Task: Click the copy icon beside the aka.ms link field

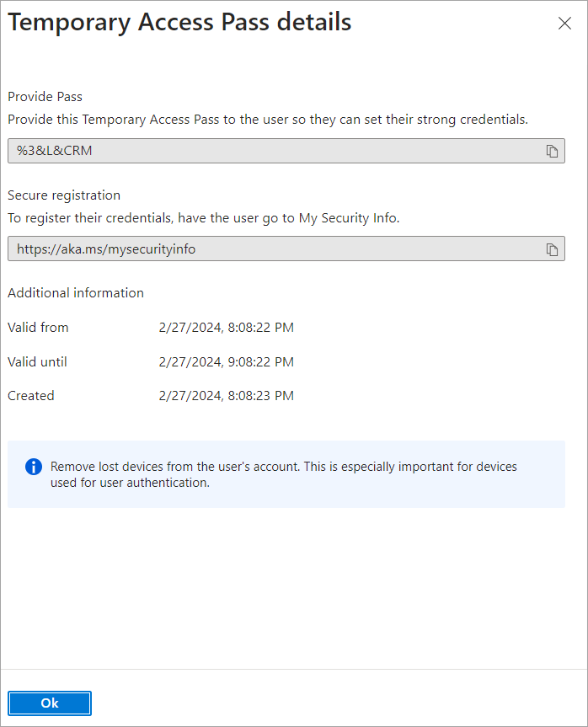Action: point(553,249)
